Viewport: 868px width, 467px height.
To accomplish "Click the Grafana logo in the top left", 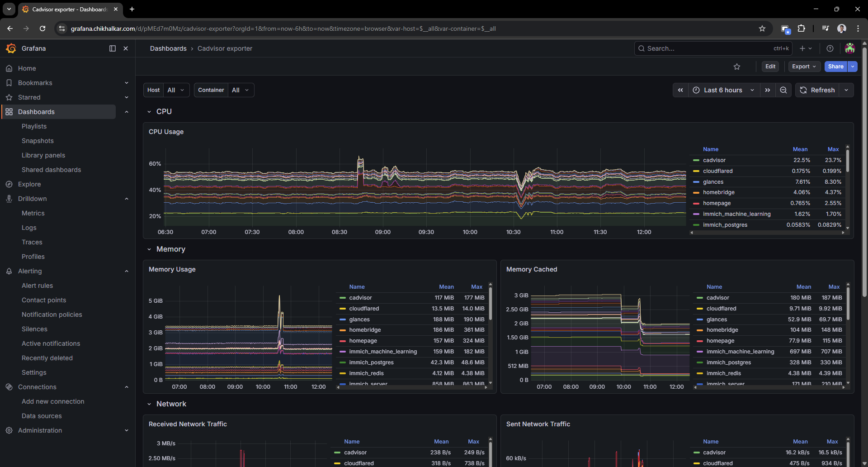I will 11,48.
